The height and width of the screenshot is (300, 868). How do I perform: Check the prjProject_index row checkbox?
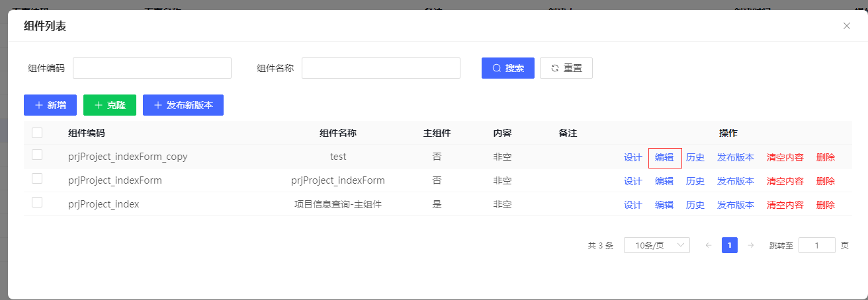[x=37, y=202]
